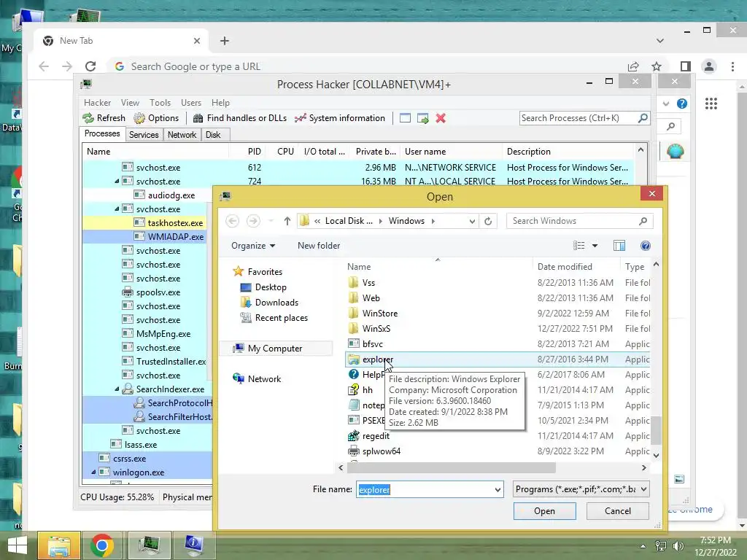
Task: Open the Users menu
Action: 191,103
